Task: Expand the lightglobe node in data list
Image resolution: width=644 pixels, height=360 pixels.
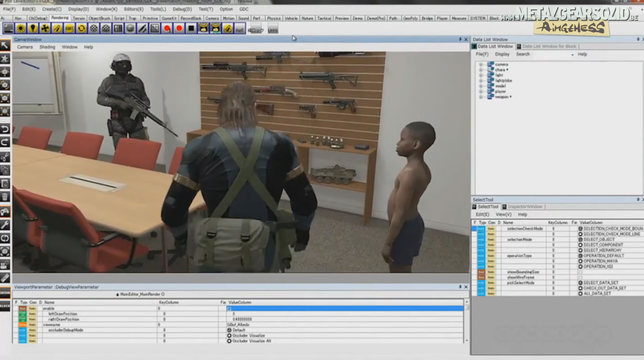Action: 481,81
